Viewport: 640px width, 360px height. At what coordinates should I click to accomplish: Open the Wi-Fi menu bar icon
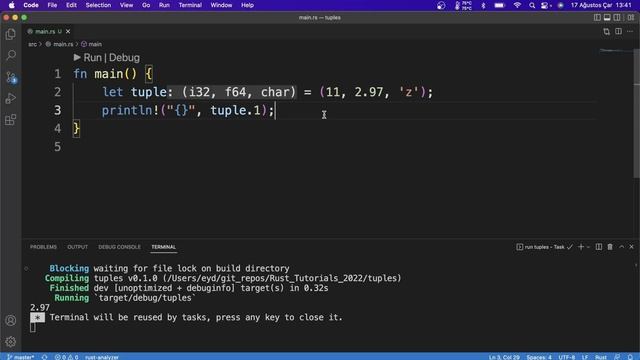(x=517, y=5)
